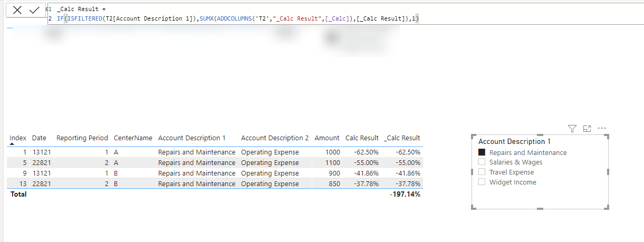Sort by Index column header
Screen dimensions: 644x242
click(x=18, y=138)
